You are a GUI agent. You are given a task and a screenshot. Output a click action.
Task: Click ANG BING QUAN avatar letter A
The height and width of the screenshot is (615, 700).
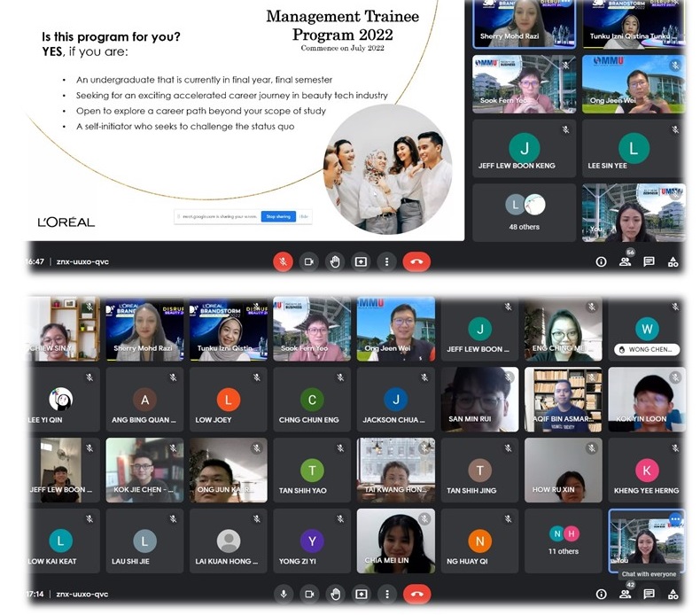pos(144,400)
